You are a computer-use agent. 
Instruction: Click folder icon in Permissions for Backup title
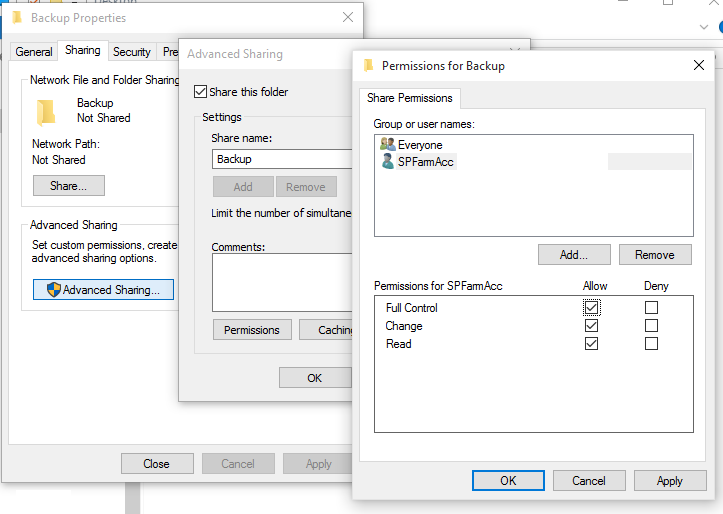click(368, 65)
